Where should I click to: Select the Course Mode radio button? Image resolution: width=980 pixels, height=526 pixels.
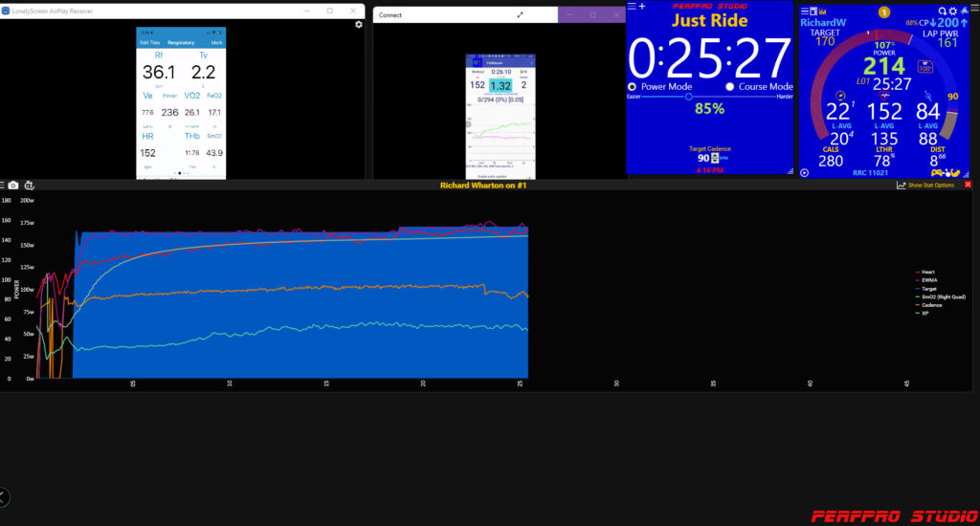click(x=729, y=87)
